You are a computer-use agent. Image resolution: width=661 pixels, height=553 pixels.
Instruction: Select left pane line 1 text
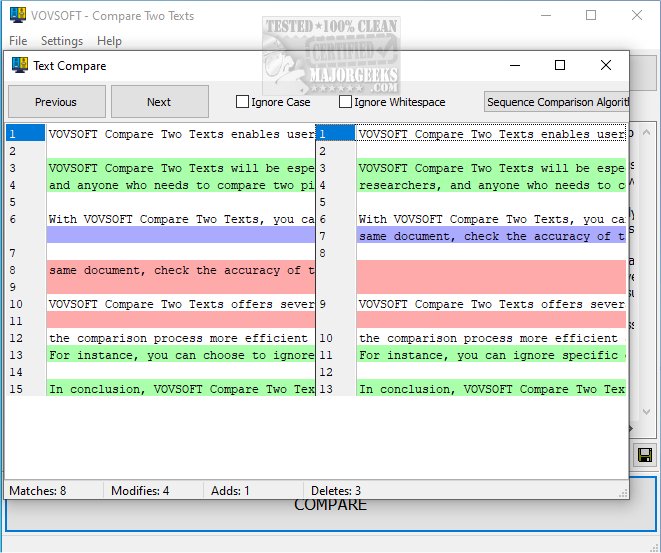(x=181, y=134)
